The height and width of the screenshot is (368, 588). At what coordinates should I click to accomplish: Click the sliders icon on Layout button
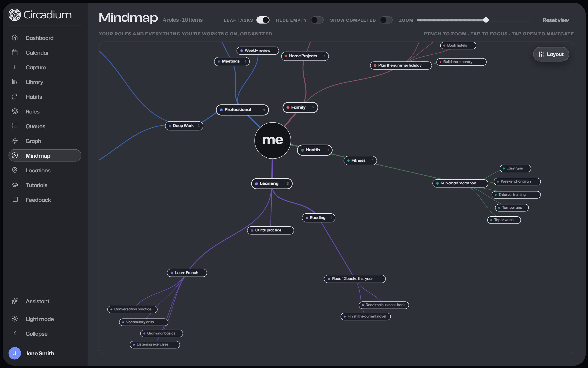[x=541, y=54]
